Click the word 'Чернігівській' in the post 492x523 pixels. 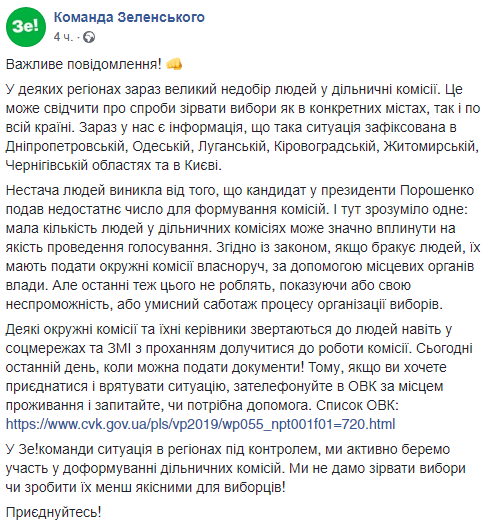(46, 165)
